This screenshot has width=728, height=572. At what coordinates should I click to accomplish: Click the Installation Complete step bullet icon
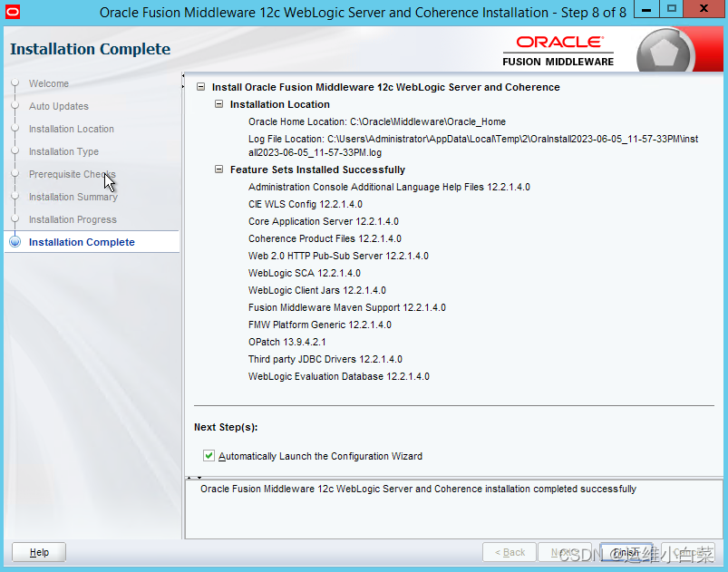(15, 242)
